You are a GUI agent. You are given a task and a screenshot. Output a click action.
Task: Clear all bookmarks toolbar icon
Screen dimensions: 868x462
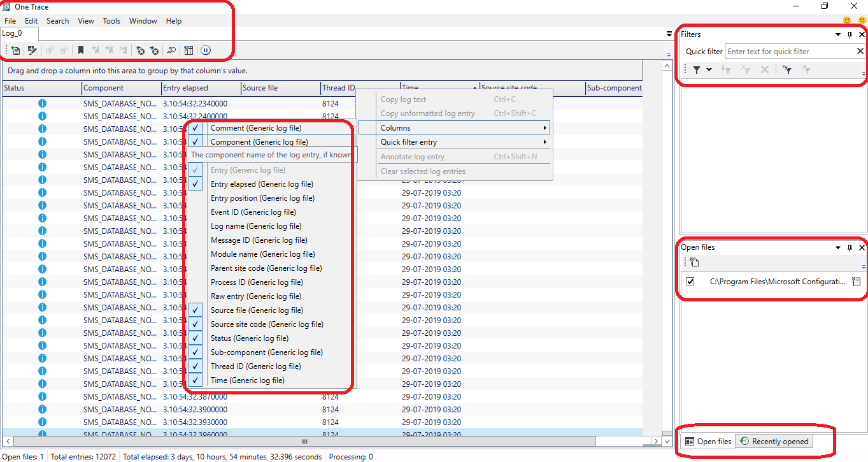tap(123, 50)
